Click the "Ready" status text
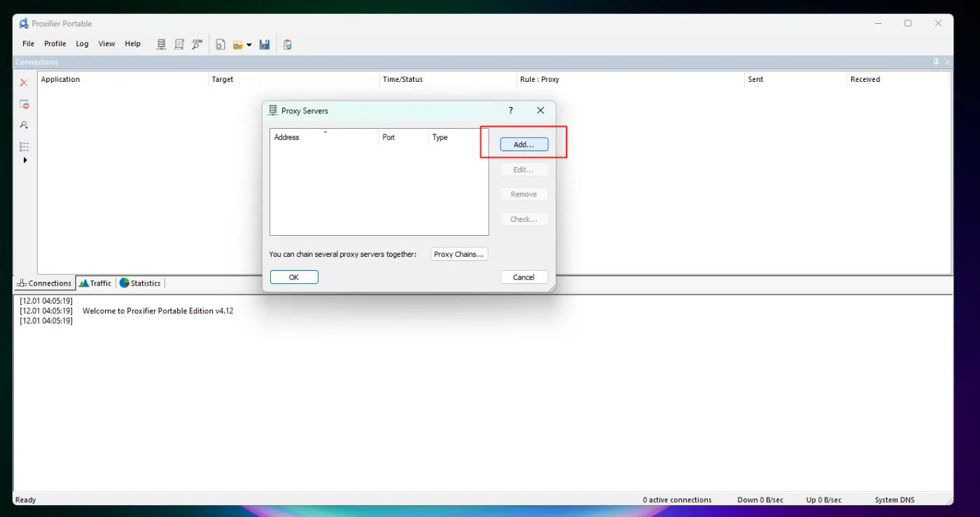980x517 pixels. [26, 500]
